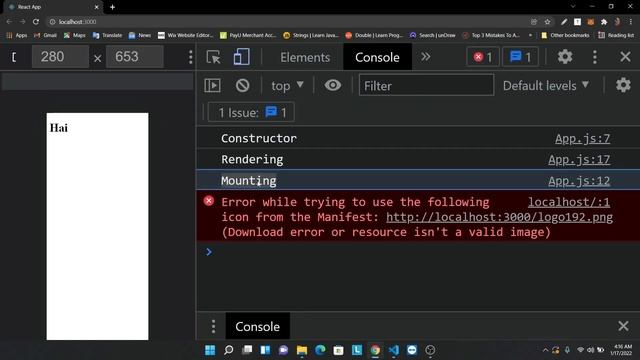Select the Constructor log message
The image size is (640, 360).
pyautogui.click(x=259, y=138)
